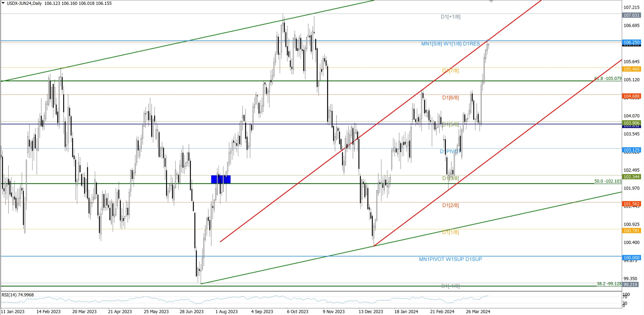Click the MN1PIVOT W1SUP D1SUP label
Screen dimensions: 644x315
click(x=450, y=259)
